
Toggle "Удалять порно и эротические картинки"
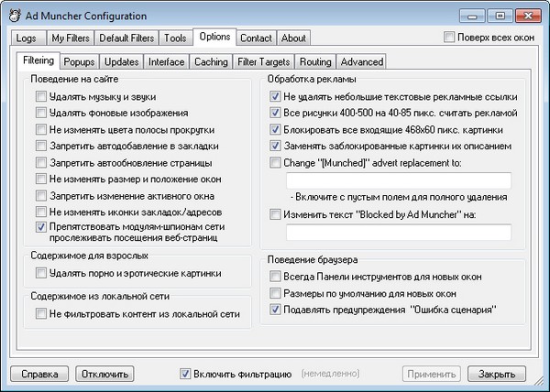(41, 273)
